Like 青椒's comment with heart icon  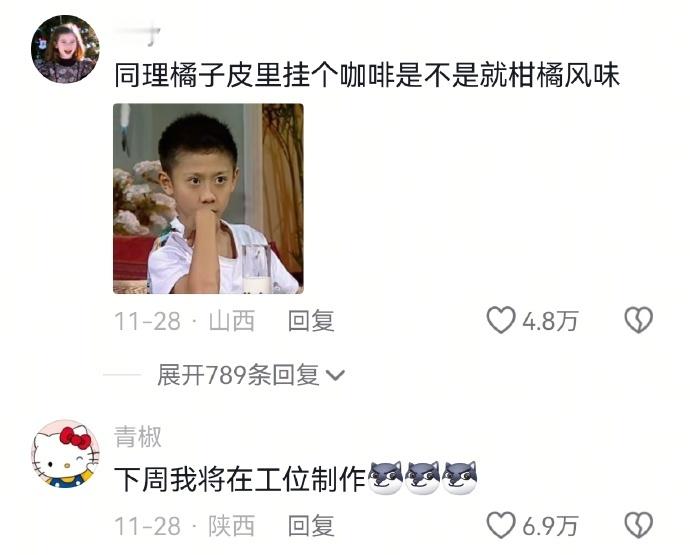pos(501,525)
